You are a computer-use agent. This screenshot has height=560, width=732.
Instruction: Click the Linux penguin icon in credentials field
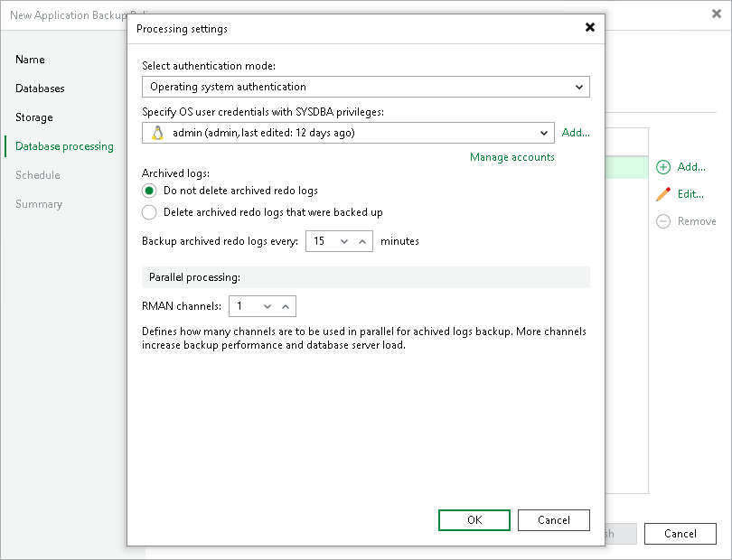tap(155, 132)
